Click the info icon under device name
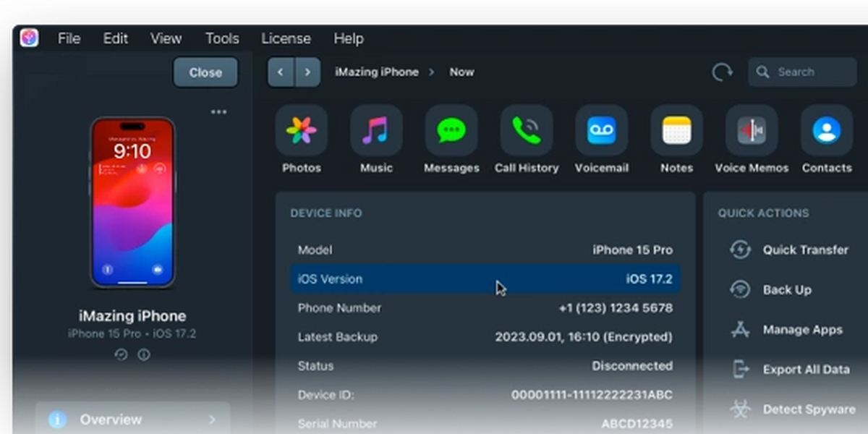 (x=144, y=354)
